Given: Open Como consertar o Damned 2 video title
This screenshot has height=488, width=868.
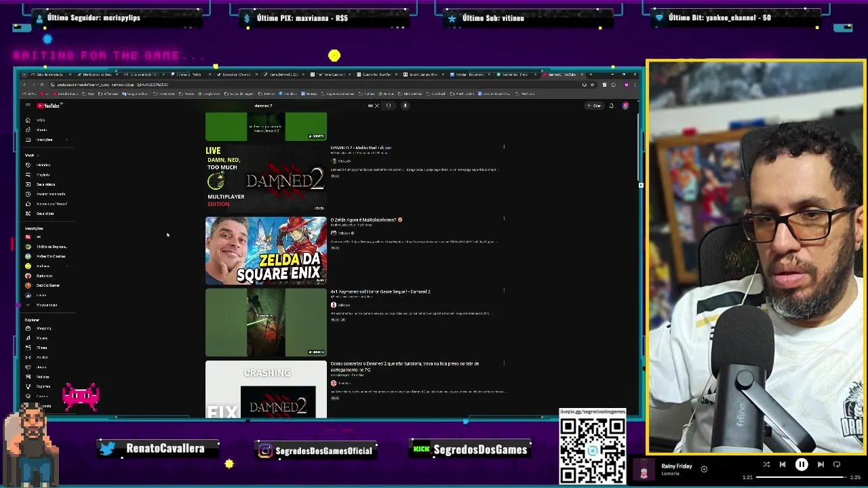Looking at the screenshot, I should coord(404,366).
